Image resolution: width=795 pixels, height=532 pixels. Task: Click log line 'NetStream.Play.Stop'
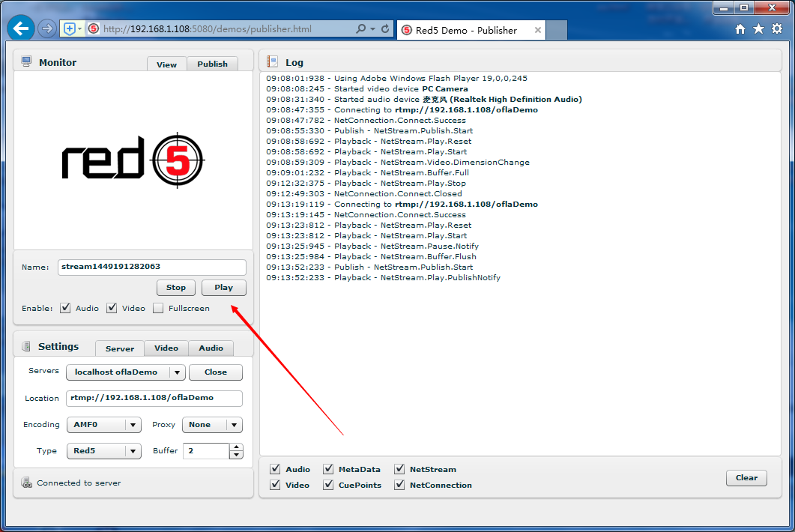[366, 183]
